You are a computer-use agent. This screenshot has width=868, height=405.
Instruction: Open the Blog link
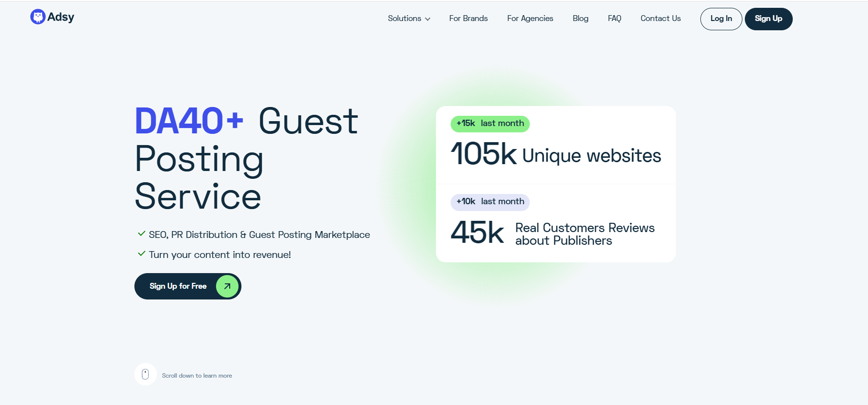[x=580, y=19]
